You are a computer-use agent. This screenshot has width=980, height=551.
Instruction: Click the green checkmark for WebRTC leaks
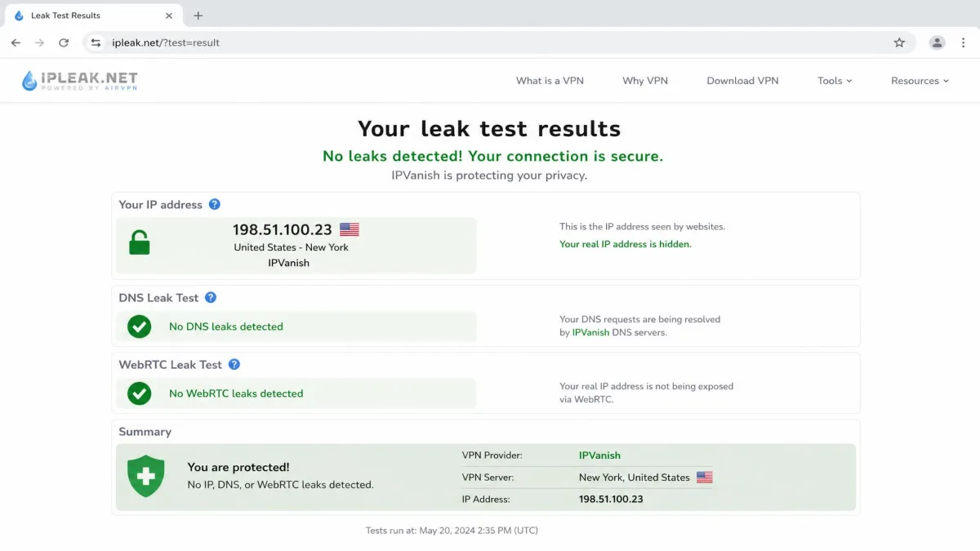pyautogui.click(x=140, y=393)
